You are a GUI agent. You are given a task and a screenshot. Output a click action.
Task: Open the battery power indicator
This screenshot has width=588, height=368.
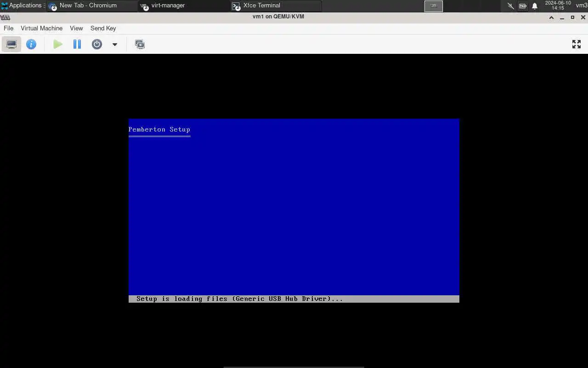pyautogui.click(x=523, y=6)
